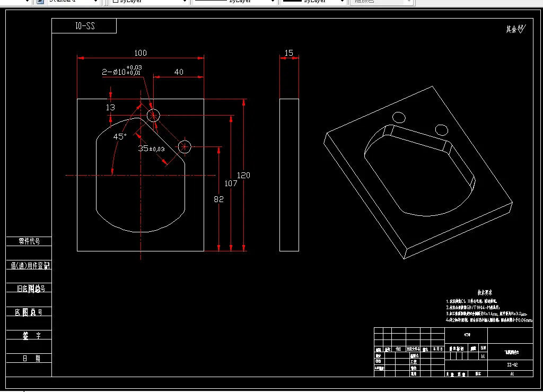
Task: Open the linetype ByLayer dropdown
Action: click(x=234, y=2)
